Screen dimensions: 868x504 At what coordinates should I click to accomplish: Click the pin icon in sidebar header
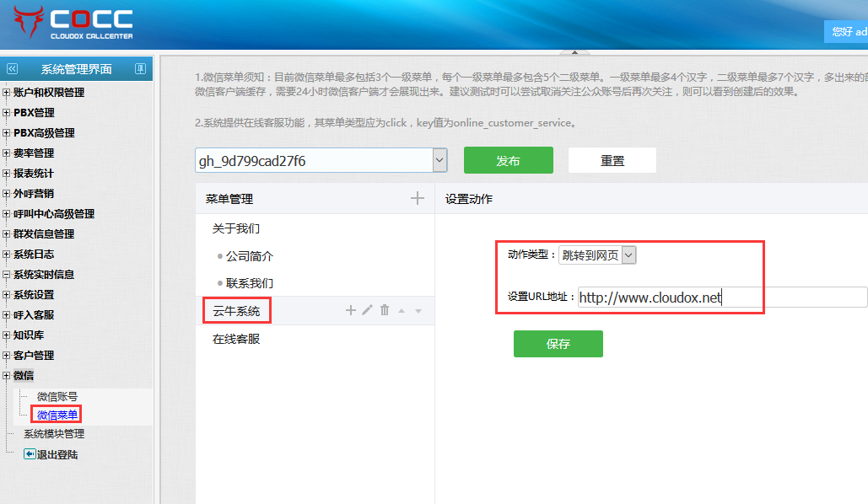(140, 68)
